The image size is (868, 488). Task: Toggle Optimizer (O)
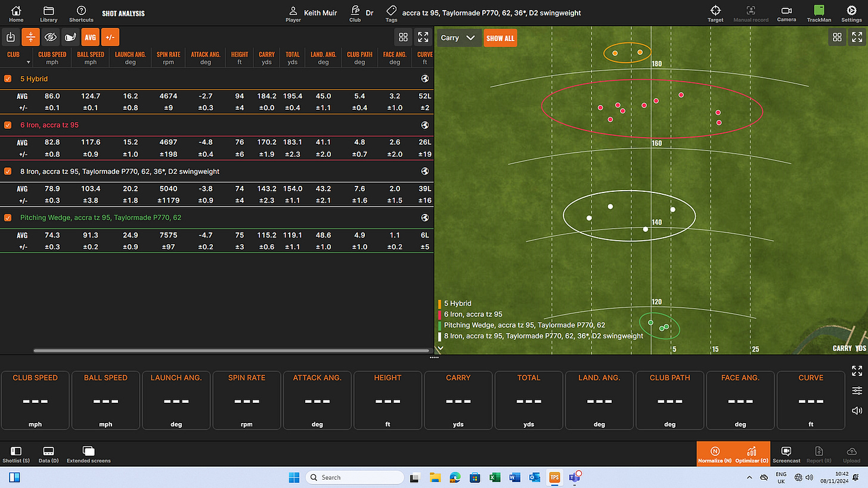pyautogui.click(x=752, y=455)
